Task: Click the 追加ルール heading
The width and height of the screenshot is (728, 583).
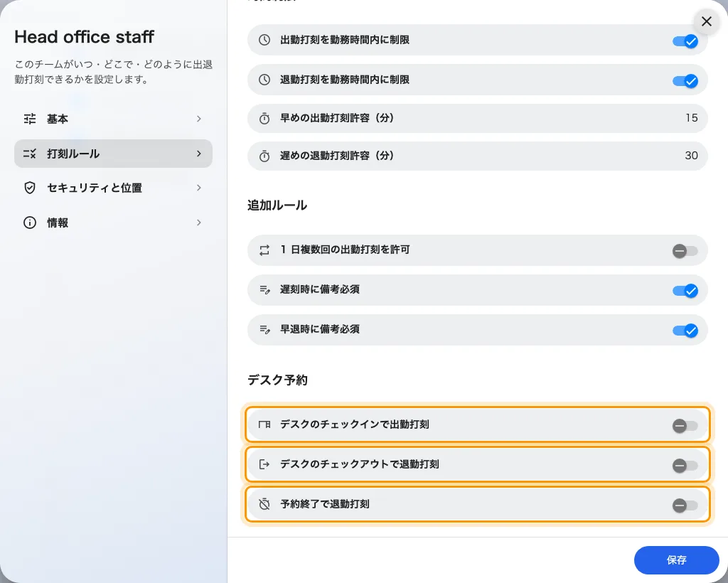Action: (x=277, y=205)
